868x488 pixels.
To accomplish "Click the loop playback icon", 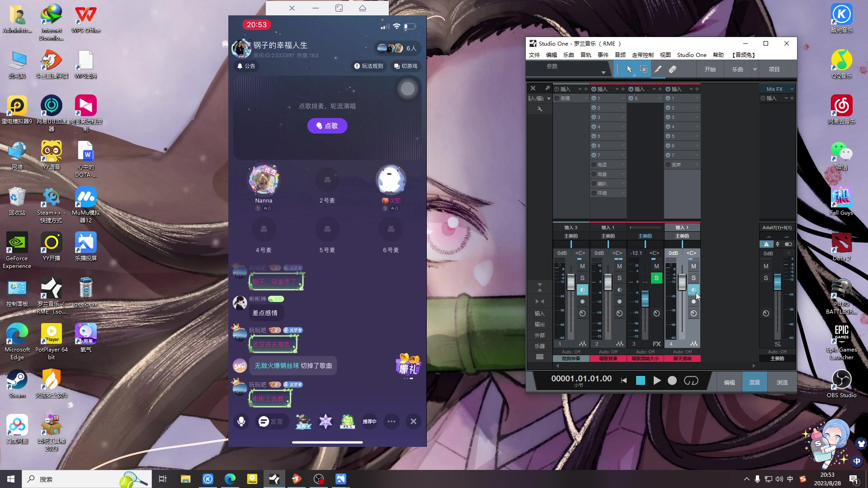I will (x=691, y=381).
